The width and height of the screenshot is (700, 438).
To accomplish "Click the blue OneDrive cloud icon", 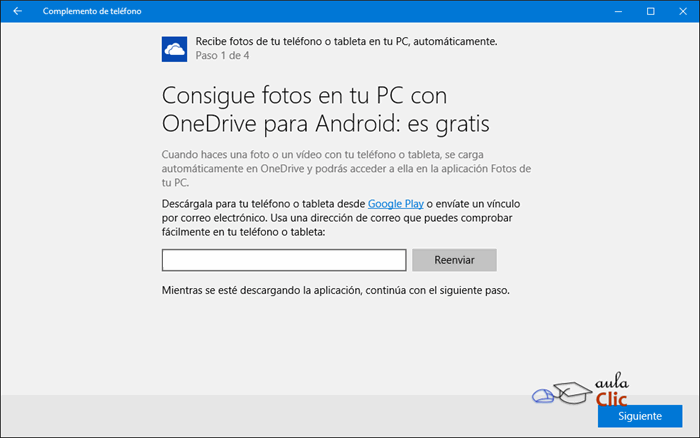I will [174, 49].
